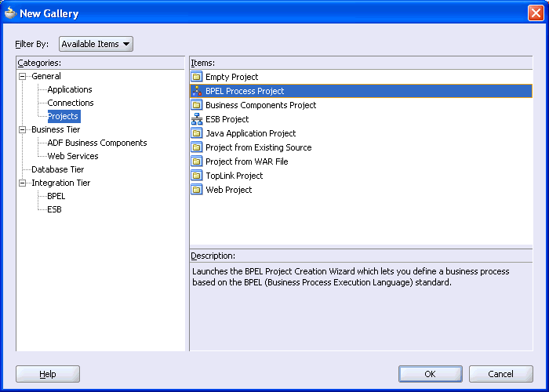Select the General category

tap(45, 76)
